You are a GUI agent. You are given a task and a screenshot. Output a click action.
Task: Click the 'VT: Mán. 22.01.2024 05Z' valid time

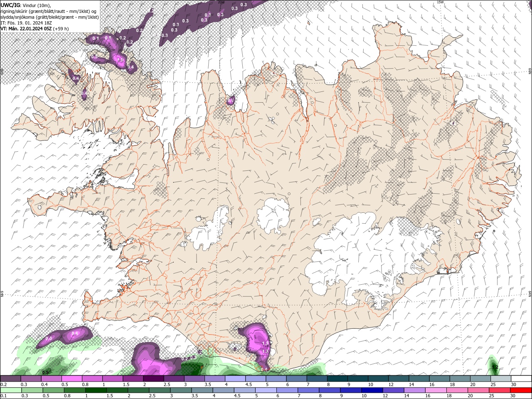pos(26,29)
